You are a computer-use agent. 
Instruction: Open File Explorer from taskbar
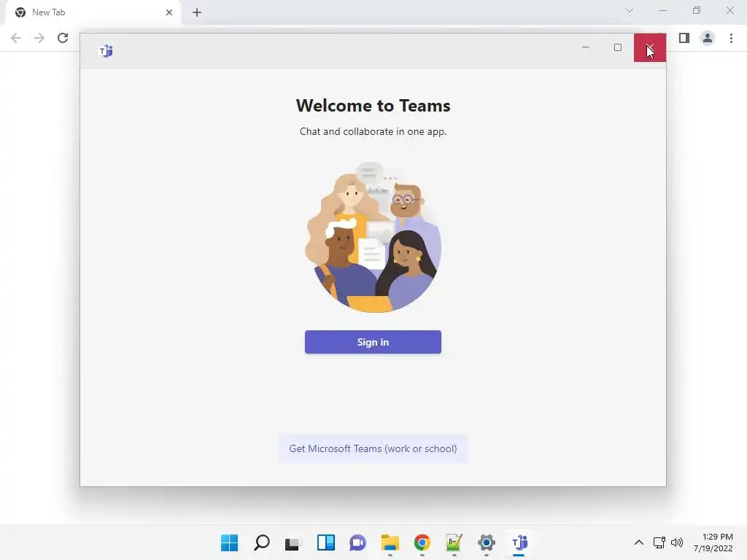point(390,542)
